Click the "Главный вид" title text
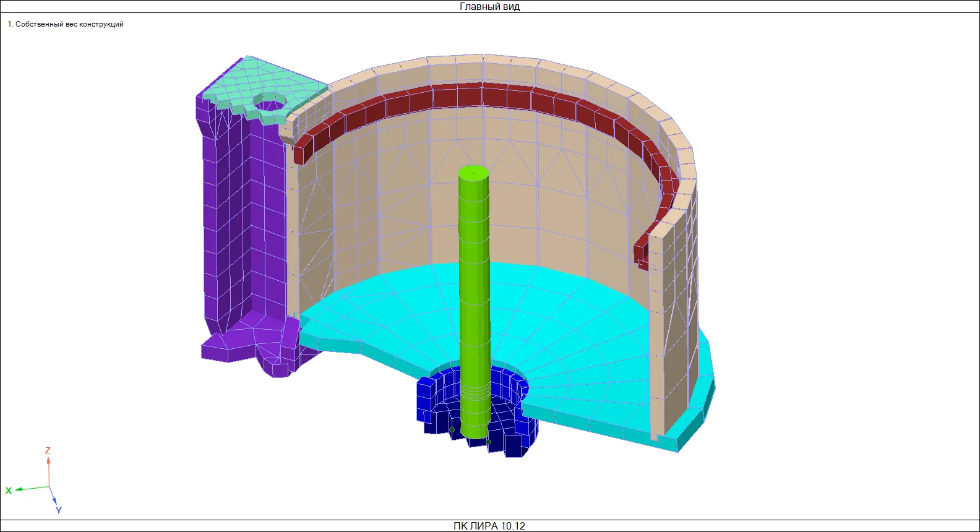Screen dimensions: 980x532 point(489,7)
